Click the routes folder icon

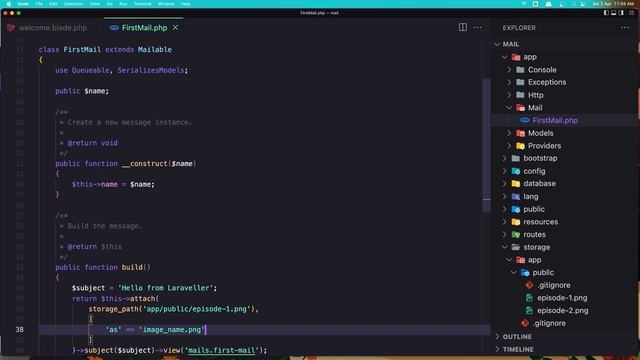516,235
